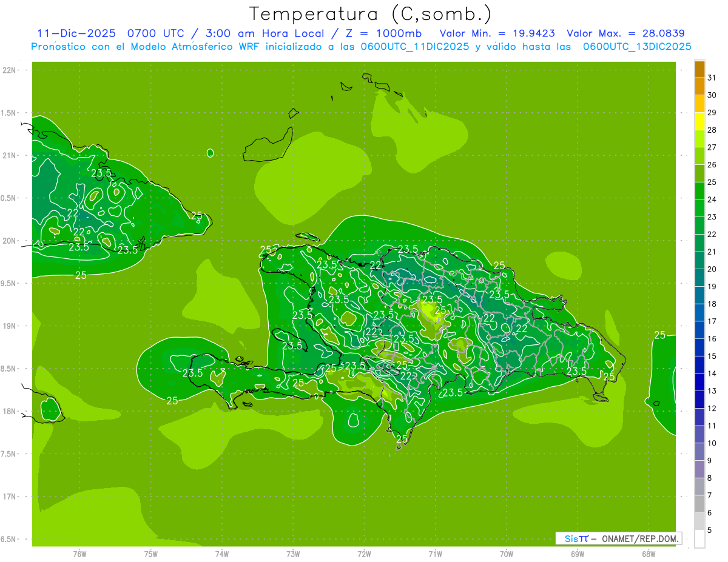Pick the gray legend segment between 6 and 7
Viewport: 728px width, 562px height.
pyautogui.click(x=699, y=504)
